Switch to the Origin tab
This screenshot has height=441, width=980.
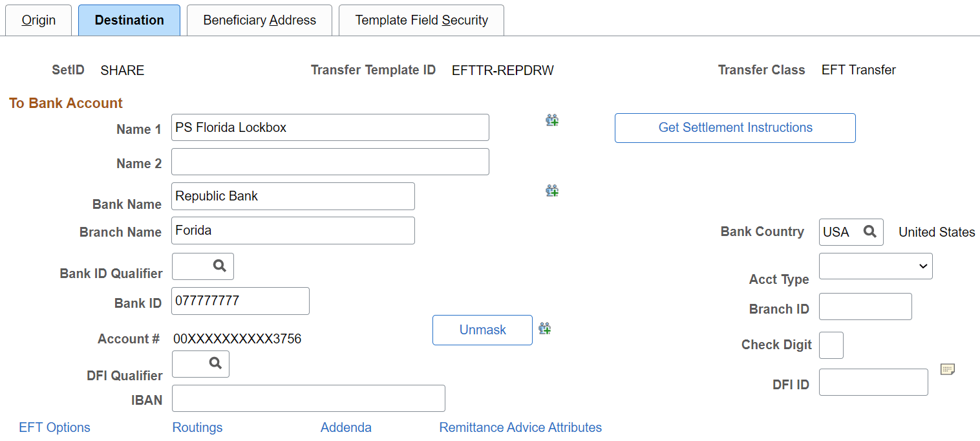(38, 20)
